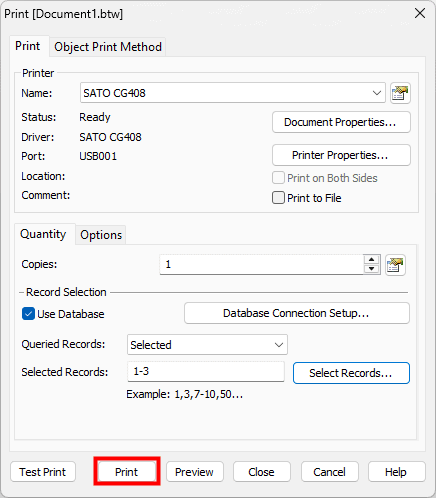Click the Copies input field
Screen dimensions: 436x498
coord(262,265)
